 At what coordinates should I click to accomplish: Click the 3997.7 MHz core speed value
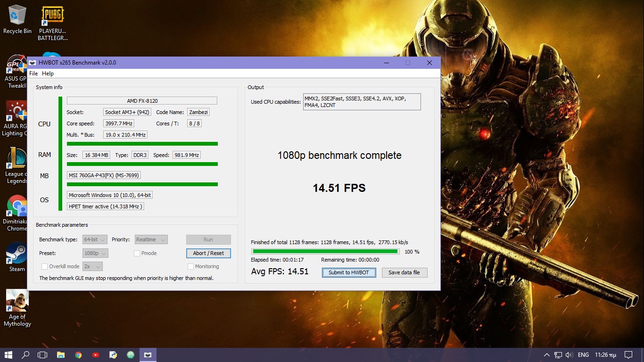pyautogui.click(x=119, y=123)
